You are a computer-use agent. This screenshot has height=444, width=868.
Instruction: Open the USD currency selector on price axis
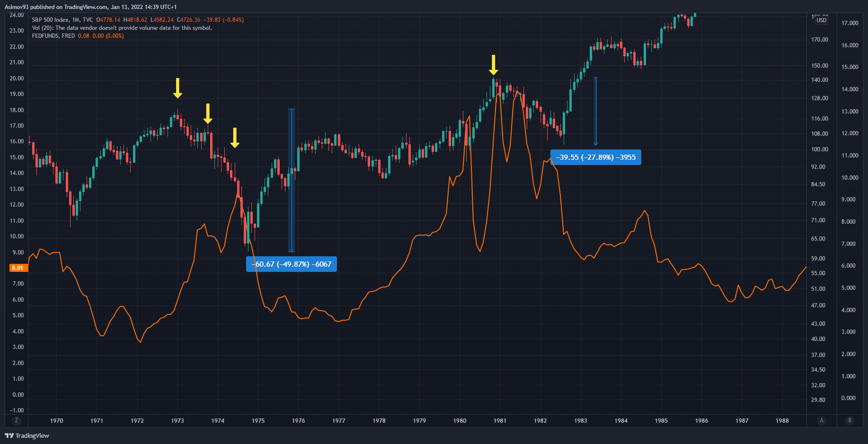[x=822, y=20]
